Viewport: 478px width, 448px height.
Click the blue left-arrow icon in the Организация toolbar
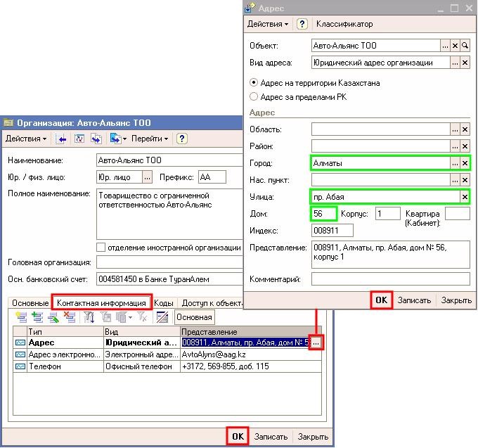click(x=62, y=139)
